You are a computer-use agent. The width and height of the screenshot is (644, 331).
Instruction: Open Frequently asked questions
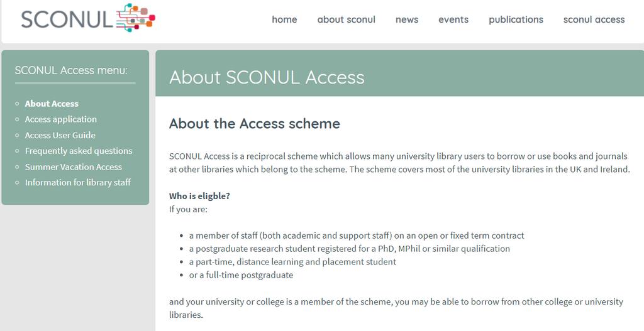click(x=79, y=151)
